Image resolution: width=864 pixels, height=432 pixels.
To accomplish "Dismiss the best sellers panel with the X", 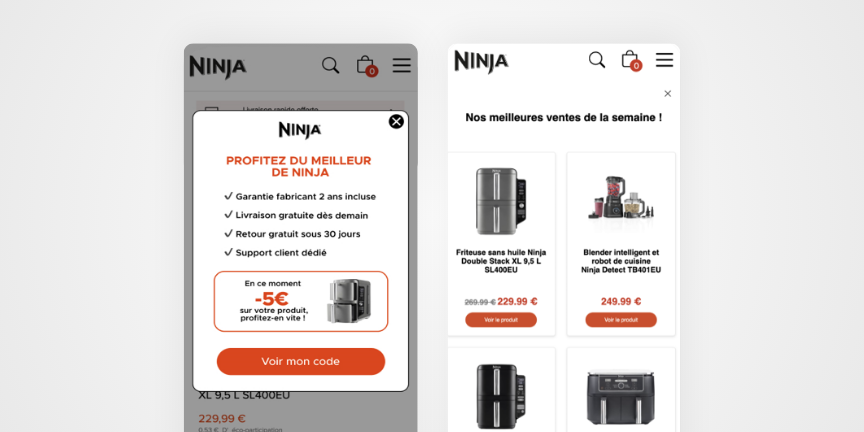I will pyautogui.click(x=667, y=94).
